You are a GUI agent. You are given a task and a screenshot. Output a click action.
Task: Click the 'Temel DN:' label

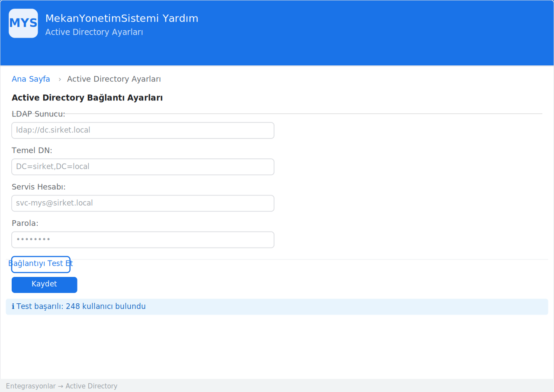32,151
